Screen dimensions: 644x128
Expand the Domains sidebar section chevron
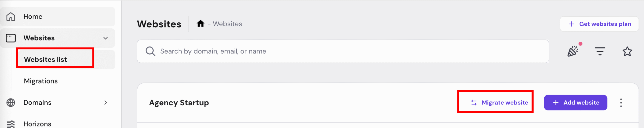point(106,103)
